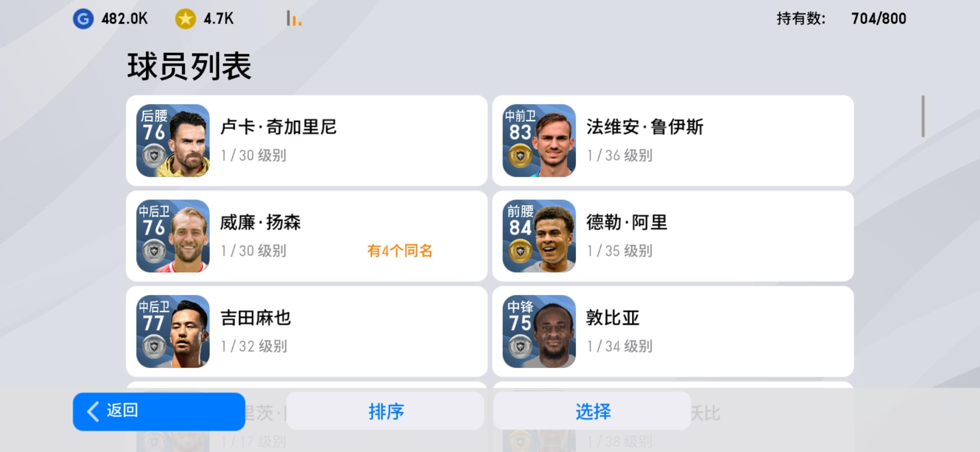Tap the blue G currency icon

pos(83,19)
